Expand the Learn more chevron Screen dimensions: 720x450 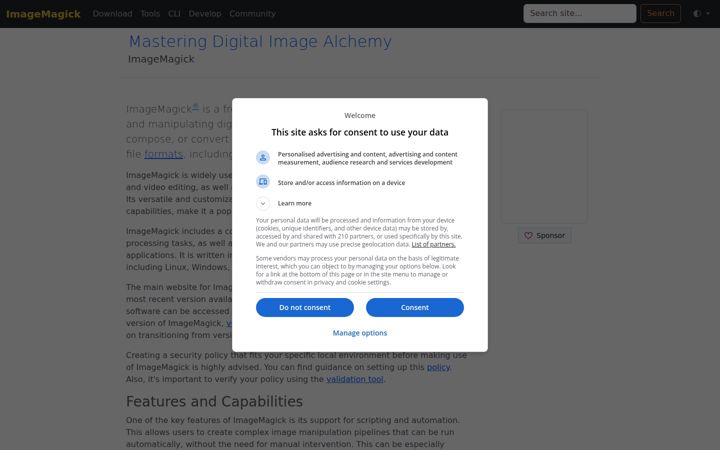(263, 203)
